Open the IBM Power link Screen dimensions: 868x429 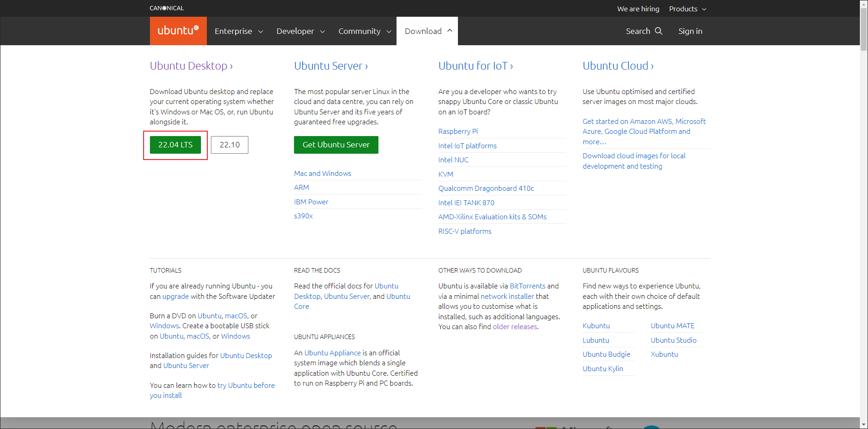311,202
